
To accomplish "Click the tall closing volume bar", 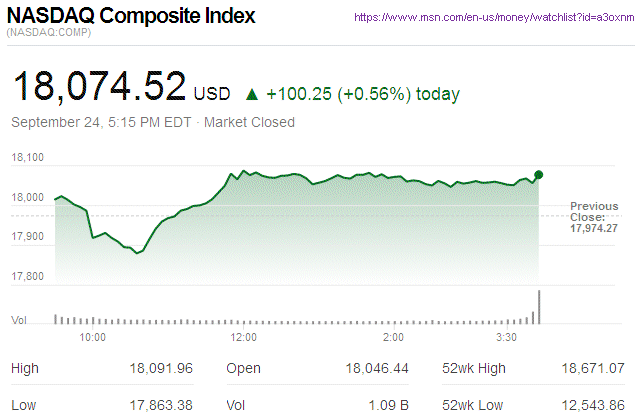I will click(x=539, y=307).
